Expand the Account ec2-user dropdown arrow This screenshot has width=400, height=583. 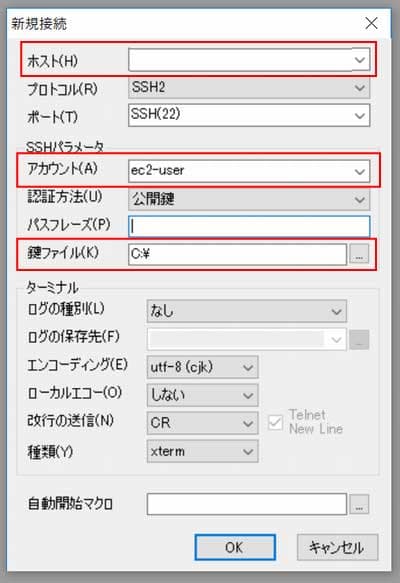point(359,171)
